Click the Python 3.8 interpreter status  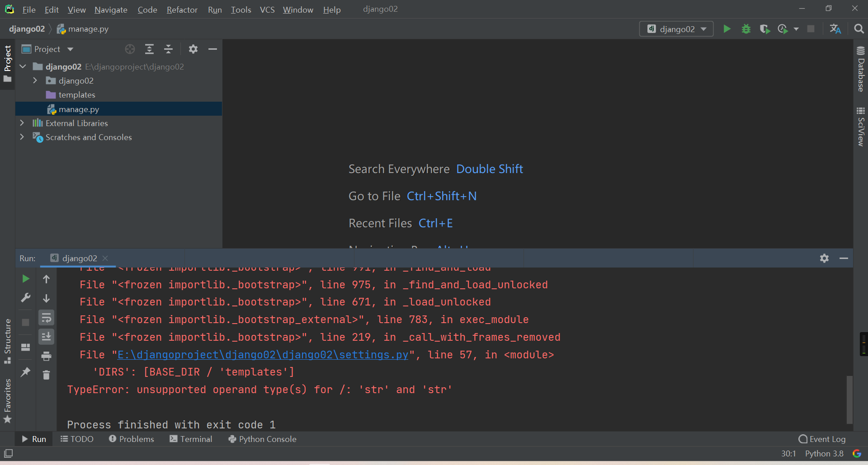(x=824, y=453)
